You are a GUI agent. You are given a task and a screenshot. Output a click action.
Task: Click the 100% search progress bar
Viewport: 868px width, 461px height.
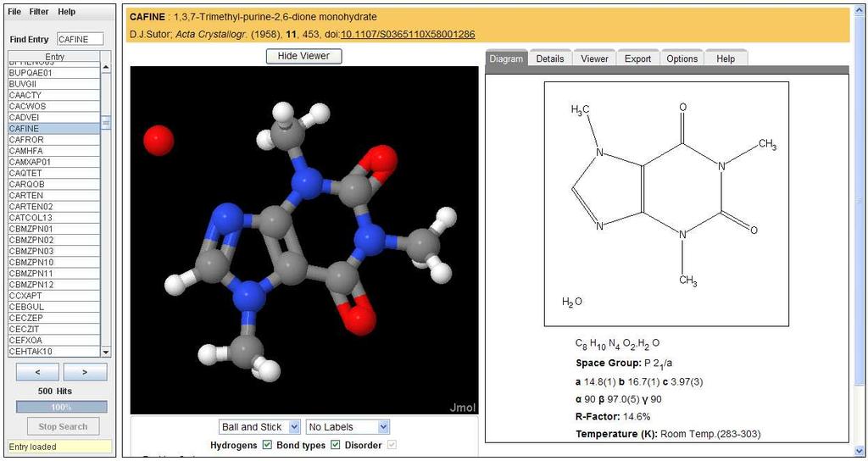pos(61,407)
